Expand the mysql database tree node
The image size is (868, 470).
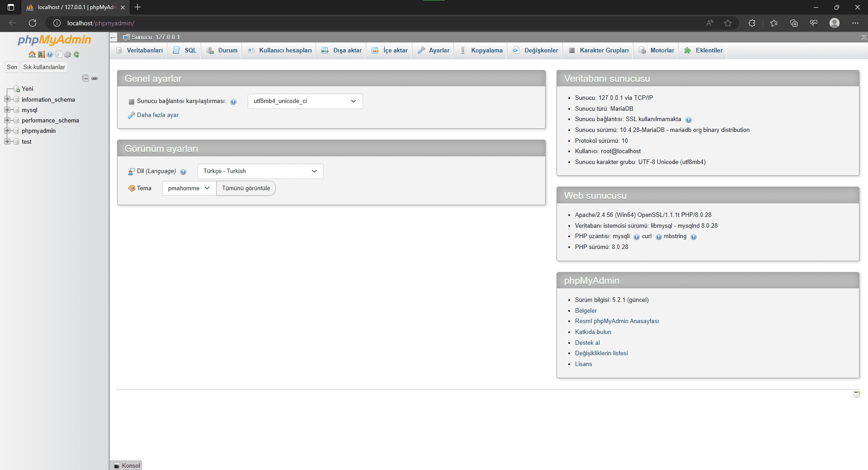pyautogui.click(x=7, y=110)
